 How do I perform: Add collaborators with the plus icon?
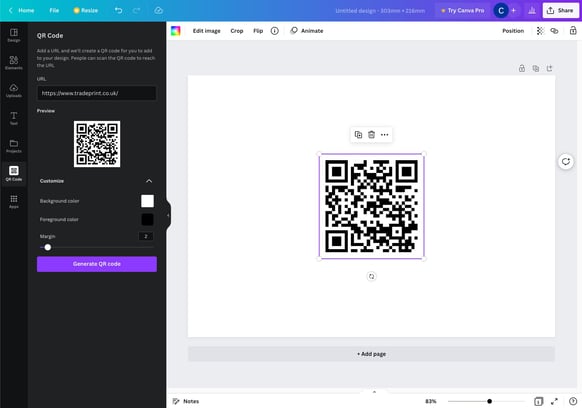click(x=514, y=10)
